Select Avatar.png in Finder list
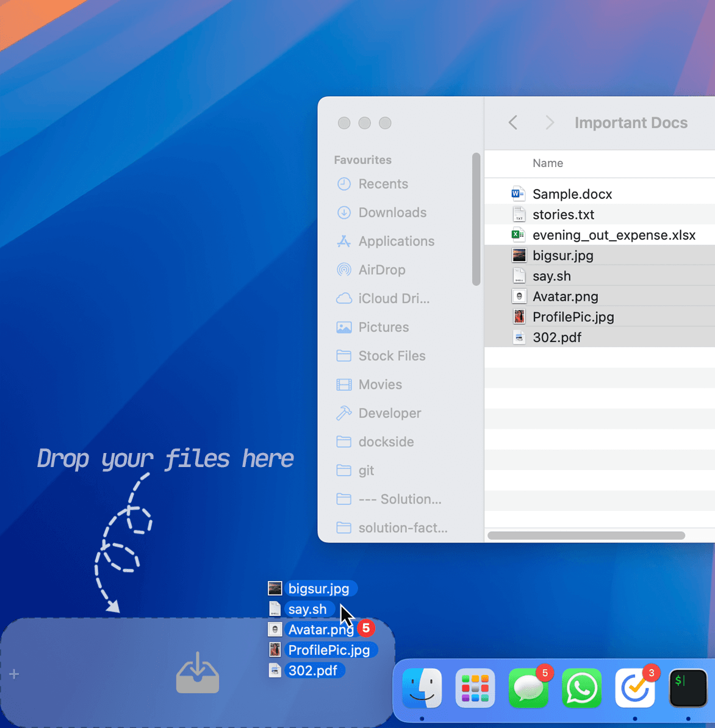 pyautogui.click(x=599, y=296)
